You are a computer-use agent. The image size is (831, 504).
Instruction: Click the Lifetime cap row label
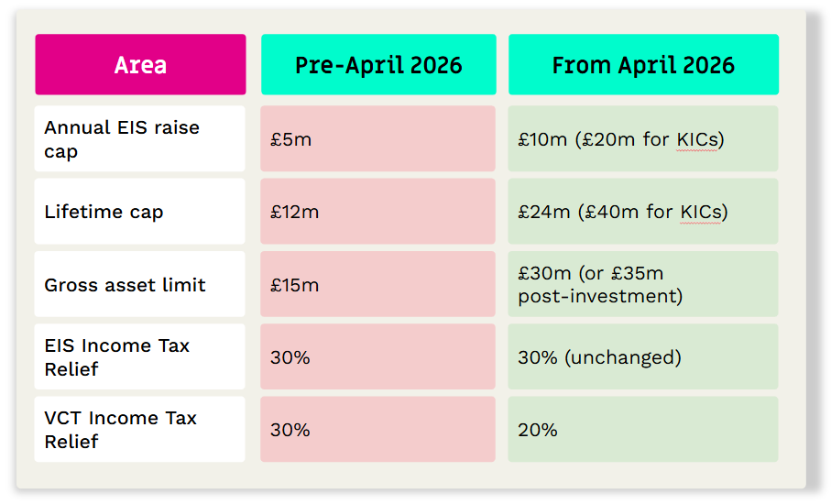[x=140, y=212]
